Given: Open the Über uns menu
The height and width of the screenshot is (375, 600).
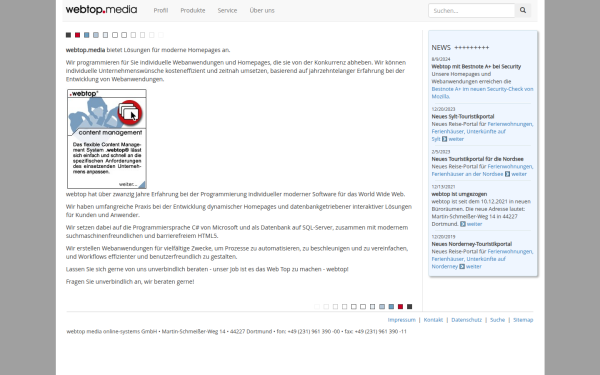Looking at the screenshot, I should (x=262, y=10).
